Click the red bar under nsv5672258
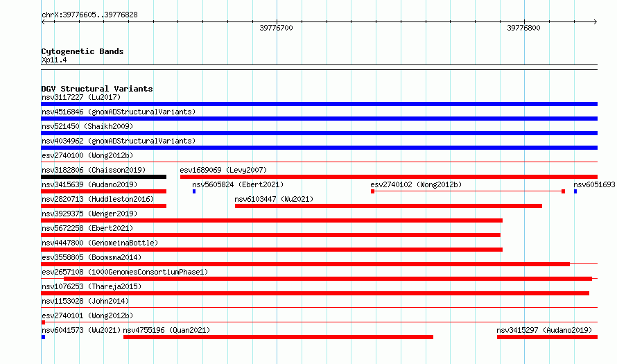 click(271, 235)
